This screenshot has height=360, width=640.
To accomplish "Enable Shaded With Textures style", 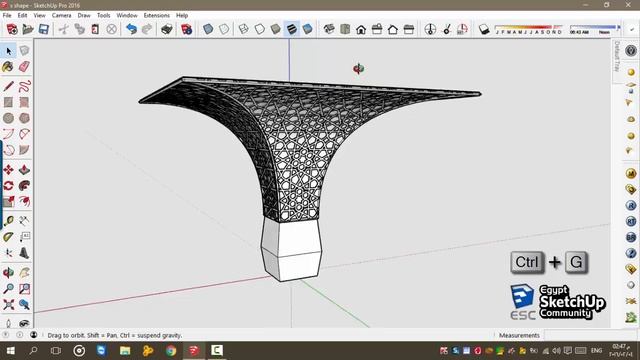I will pos(291,29).
